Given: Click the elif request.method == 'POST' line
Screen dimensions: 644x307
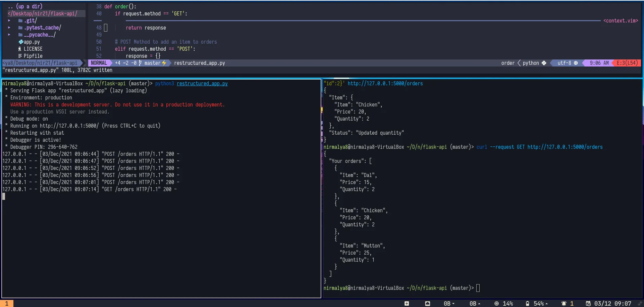Looking at the screenshot, I should [155, 49].
